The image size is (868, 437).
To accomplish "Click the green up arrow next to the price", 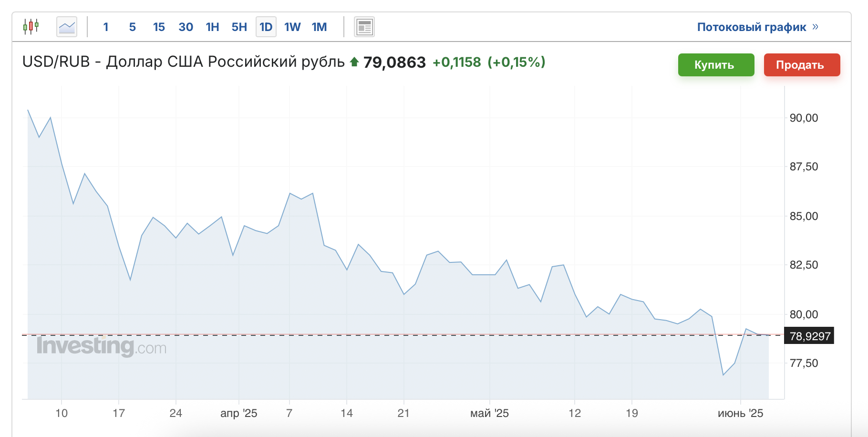I will 354,62.
